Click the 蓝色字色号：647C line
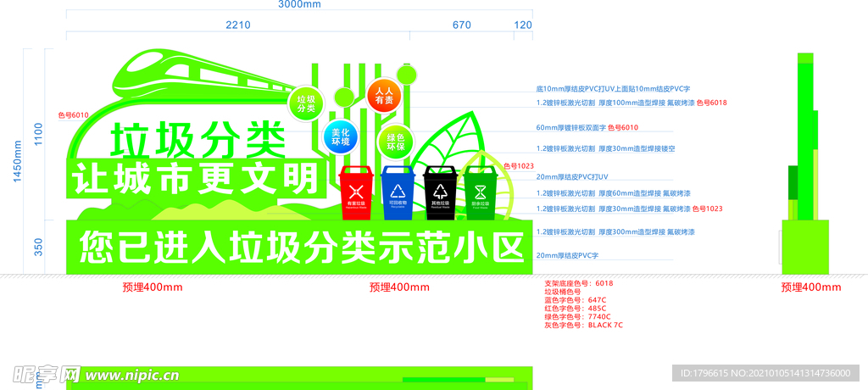This screenshot has height=390, width=868. click(576, 299)
